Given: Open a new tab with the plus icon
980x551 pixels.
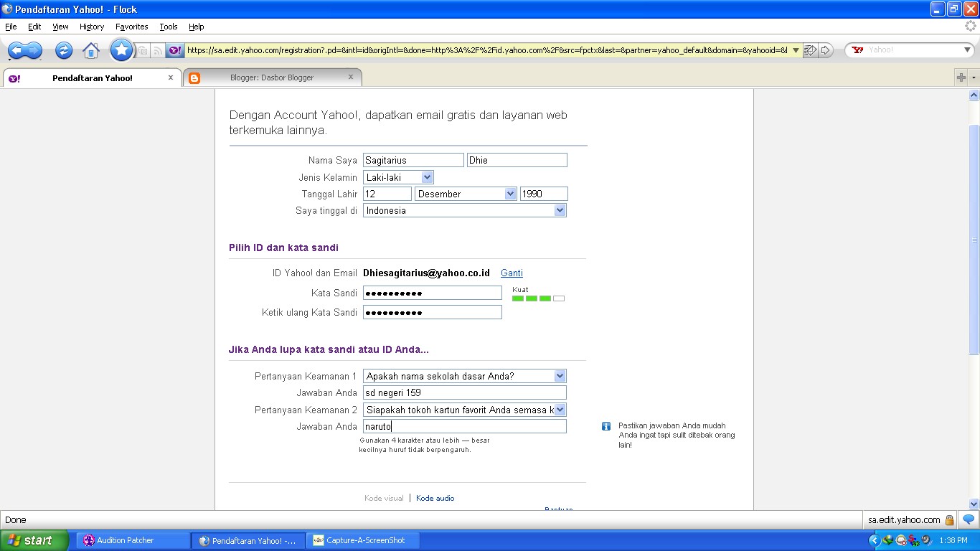Looking at the screenshot, I should [961, 77].
